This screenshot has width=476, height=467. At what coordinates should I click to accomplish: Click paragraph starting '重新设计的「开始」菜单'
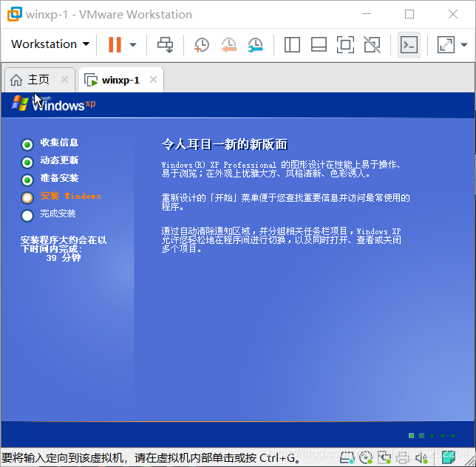(285, 202)
